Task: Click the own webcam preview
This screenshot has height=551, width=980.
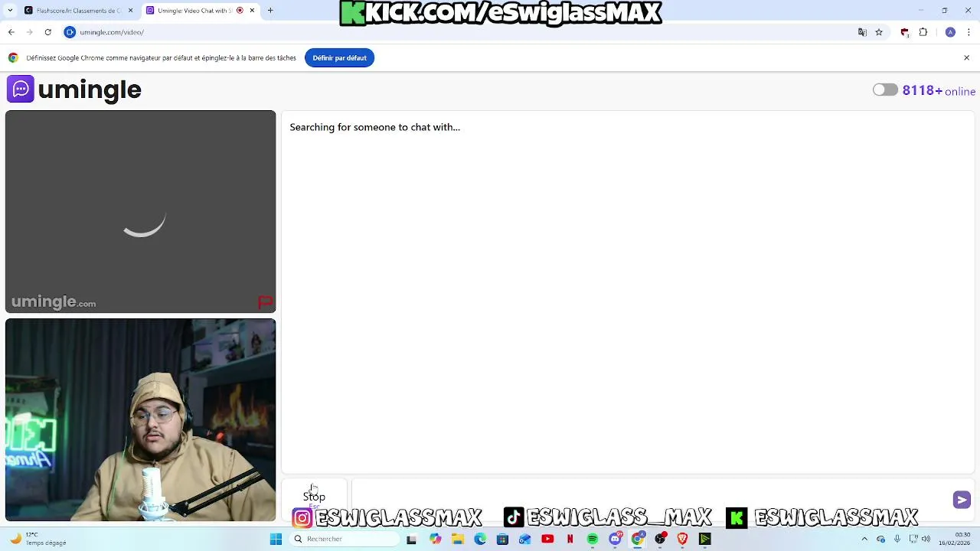Action: pos(140,420)
